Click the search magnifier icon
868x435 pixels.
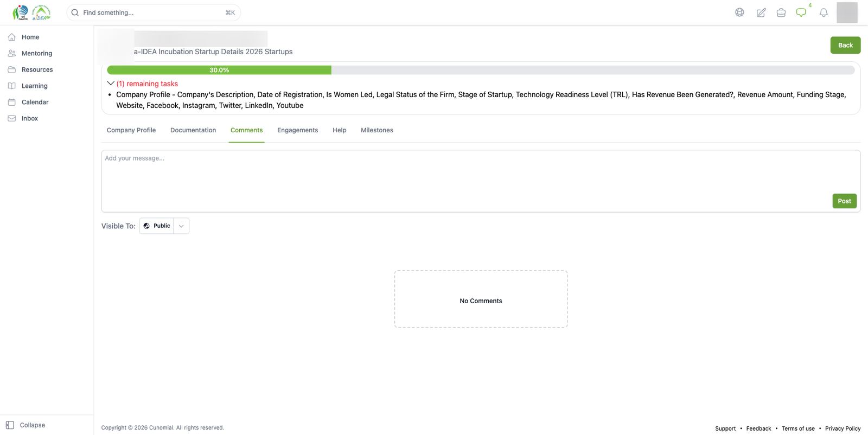coord(75,12)
